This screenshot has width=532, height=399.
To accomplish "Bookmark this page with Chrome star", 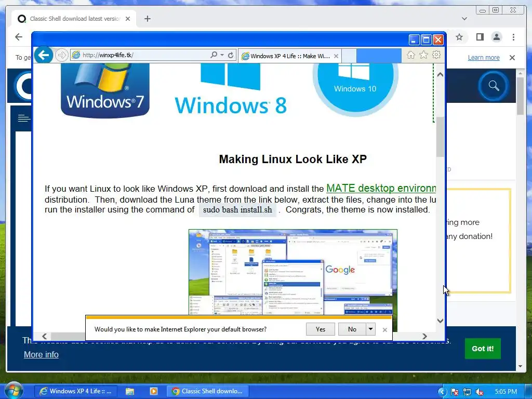I will (459, 37).
